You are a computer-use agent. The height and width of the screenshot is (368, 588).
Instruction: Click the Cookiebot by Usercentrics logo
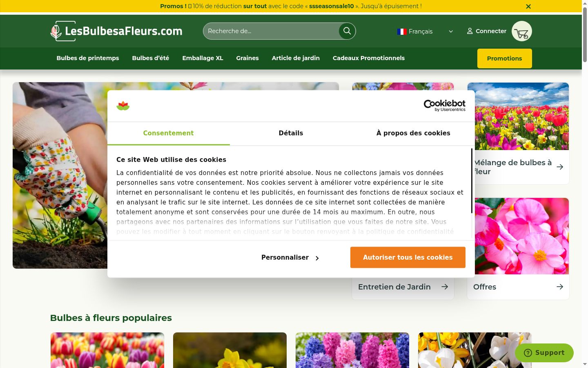445,105
